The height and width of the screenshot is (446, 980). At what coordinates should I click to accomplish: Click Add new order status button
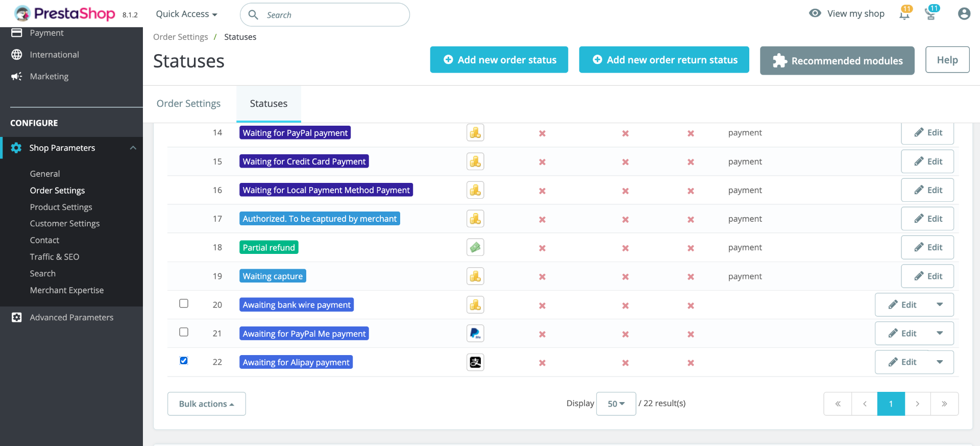tap(499, 60)
